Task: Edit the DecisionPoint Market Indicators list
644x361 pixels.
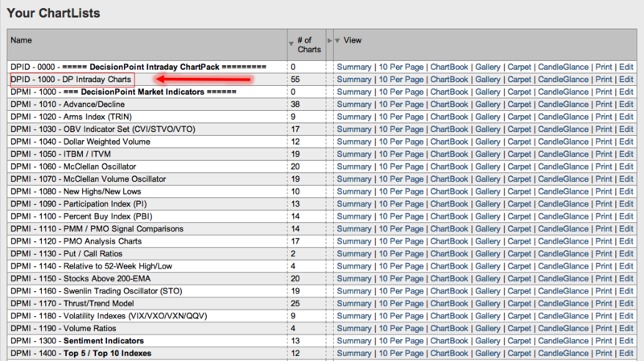Action: tap(626, 92)
